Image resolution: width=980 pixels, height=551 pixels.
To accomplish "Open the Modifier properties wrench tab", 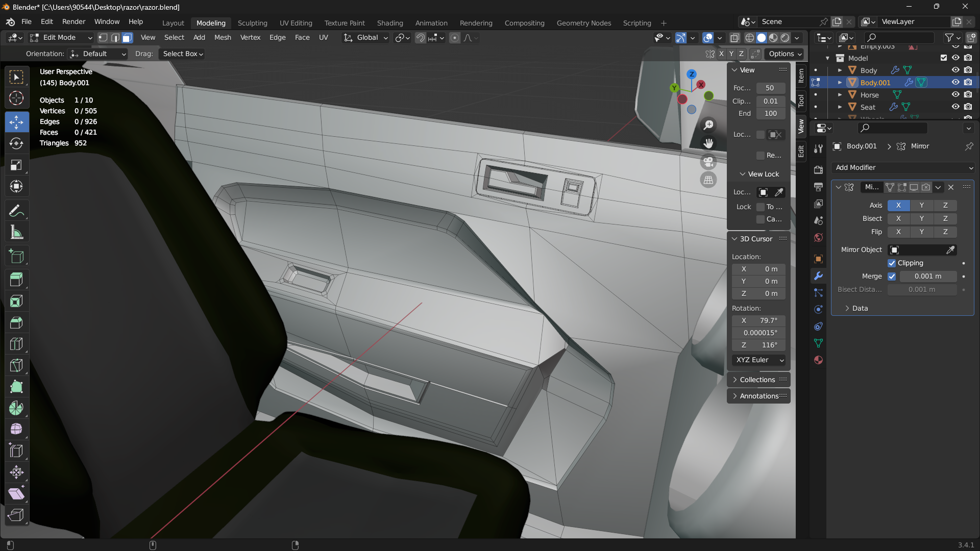I will coord(818,276).
